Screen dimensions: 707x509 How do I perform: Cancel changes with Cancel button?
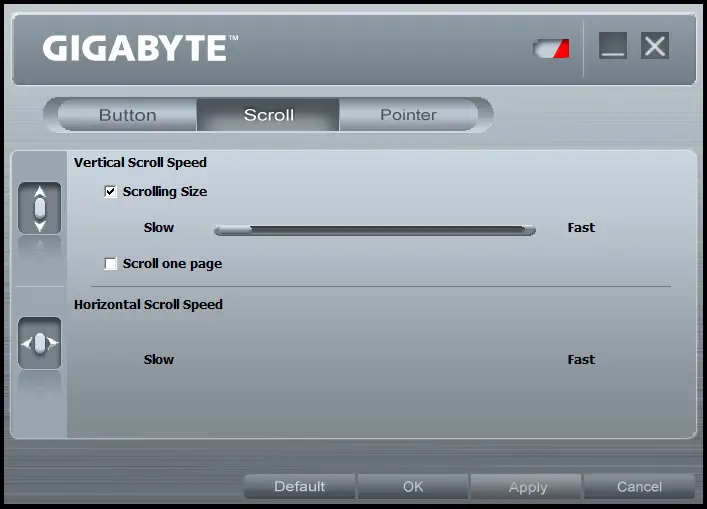(639, 486)
